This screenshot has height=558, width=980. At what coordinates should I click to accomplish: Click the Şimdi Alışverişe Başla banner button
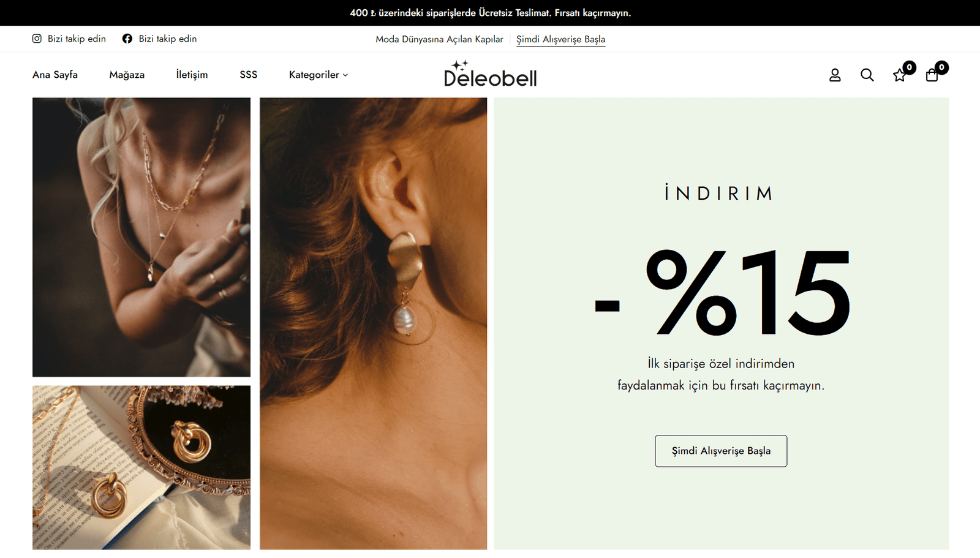[x=721, y=451]
